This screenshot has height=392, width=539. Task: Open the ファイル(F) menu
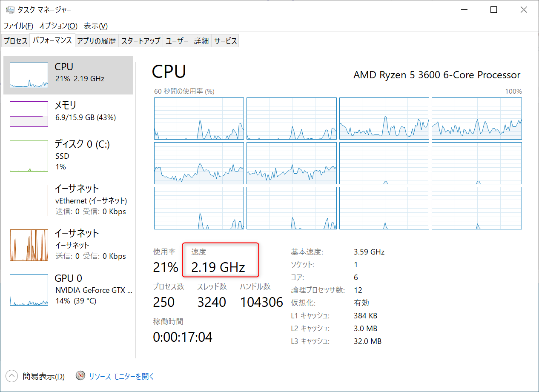pos(18,26)
